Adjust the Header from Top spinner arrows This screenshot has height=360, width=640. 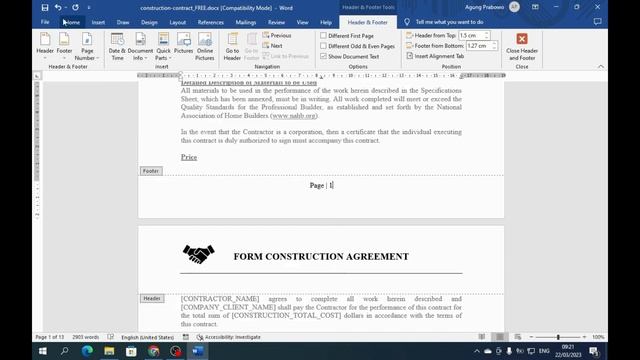coord(487,36)
